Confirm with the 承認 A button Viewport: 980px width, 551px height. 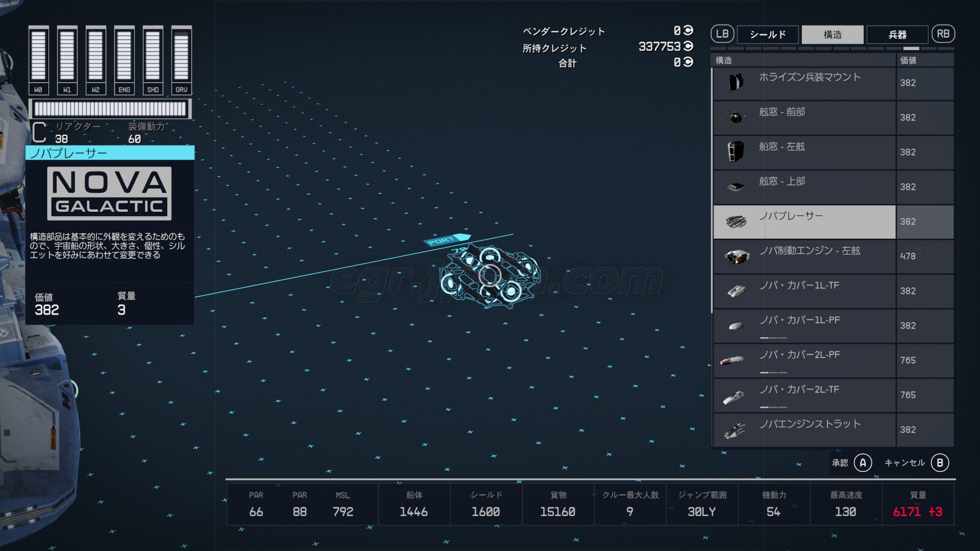pyautogui.click(x=862, y=463)
